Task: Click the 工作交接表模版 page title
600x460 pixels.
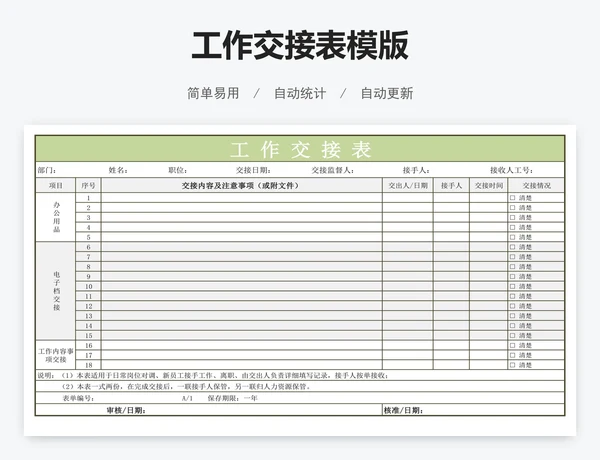Action: [300, 46]
